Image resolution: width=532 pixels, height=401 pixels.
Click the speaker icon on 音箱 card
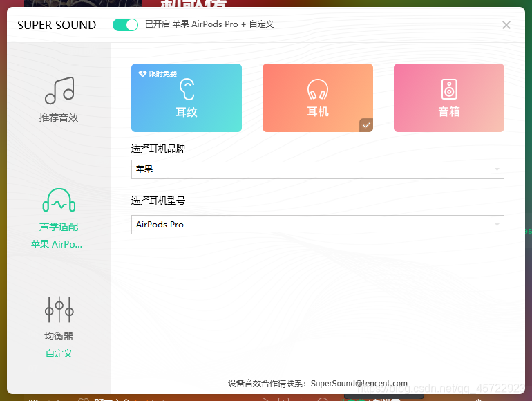pos(449,89)
